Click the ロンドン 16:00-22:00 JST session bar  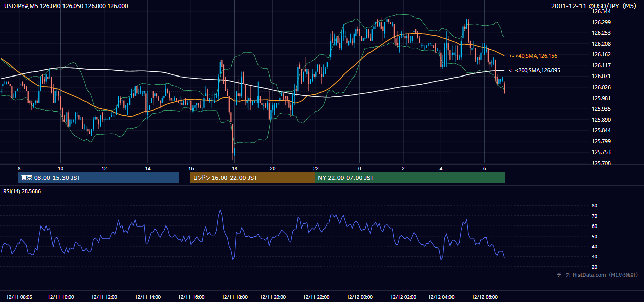252,178
